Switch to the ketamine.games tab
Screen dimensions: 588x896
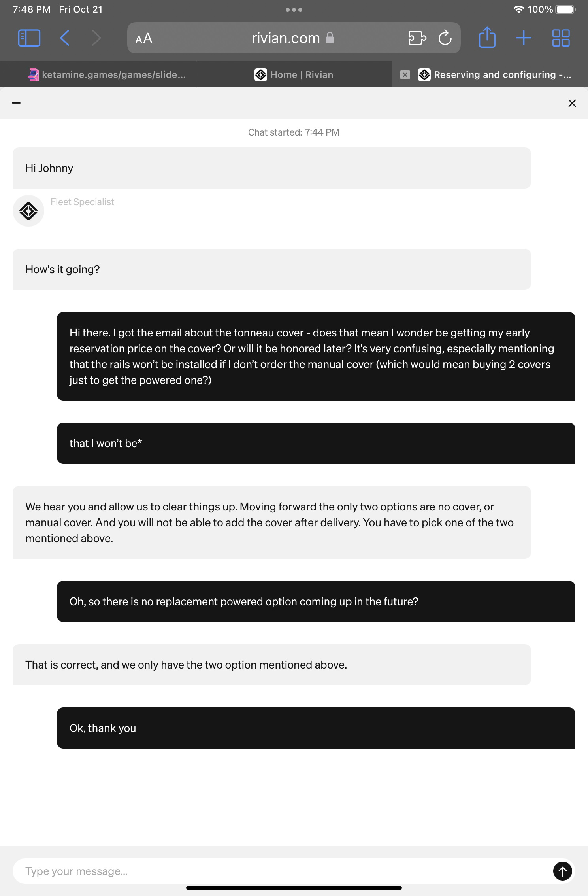107,75
